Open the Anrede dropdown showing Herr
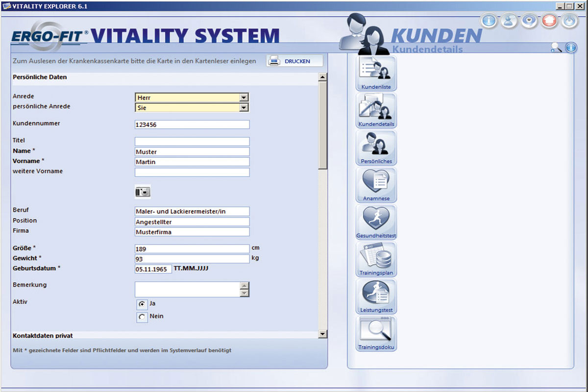 (192, 98)
